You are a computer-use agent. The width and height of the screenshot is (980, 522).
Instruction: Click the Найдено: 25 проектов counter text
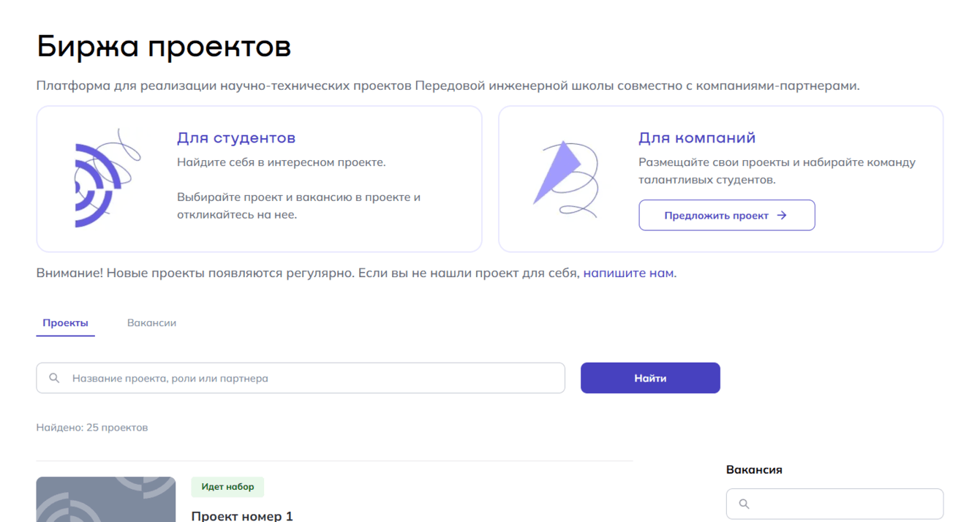point(92,428)
